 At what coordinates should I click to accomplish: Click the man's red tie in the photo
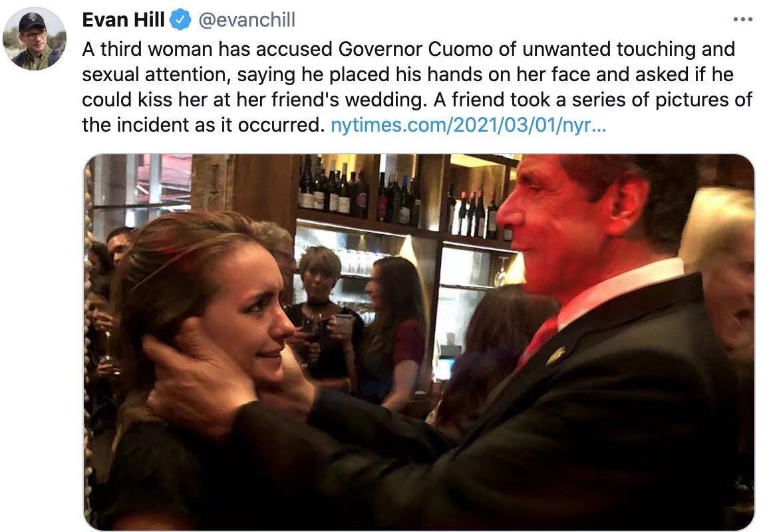point(538,341)
